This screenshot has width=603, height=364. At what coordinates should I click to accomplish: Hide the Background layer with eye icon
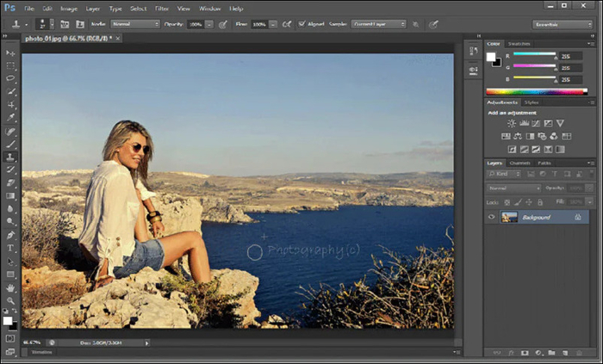coord(491,217)
